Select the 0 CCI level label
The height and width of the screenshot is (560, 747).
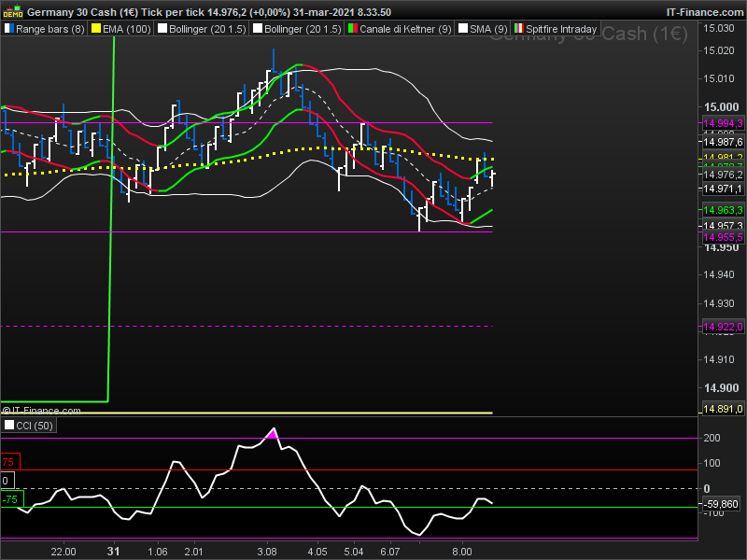tap(6, 481)
